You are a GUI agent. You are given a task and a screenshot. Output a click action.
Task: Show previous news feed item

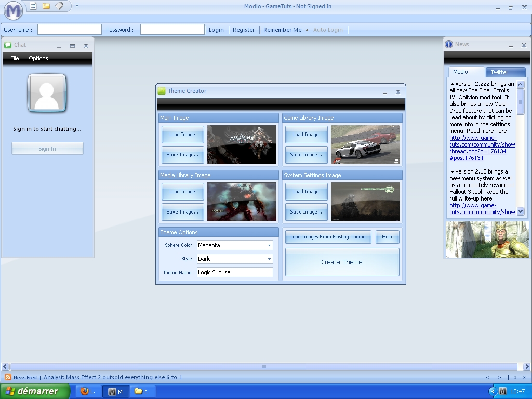(487, 377)
